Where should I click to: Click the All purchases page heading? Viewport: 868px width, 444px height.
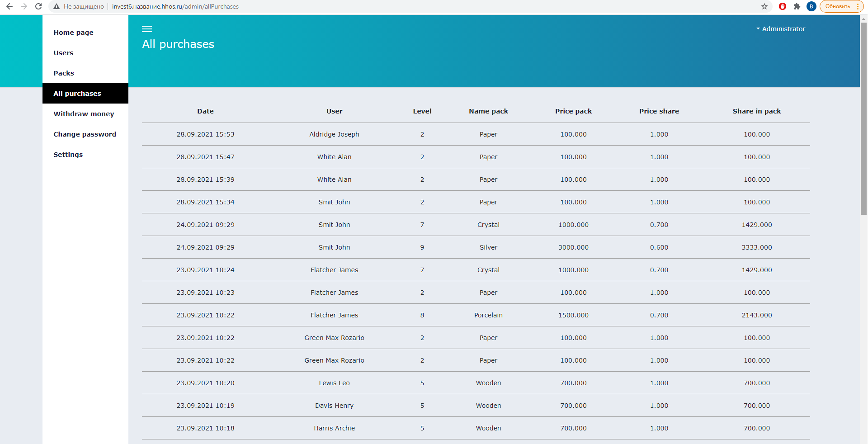tap(178, 44)
